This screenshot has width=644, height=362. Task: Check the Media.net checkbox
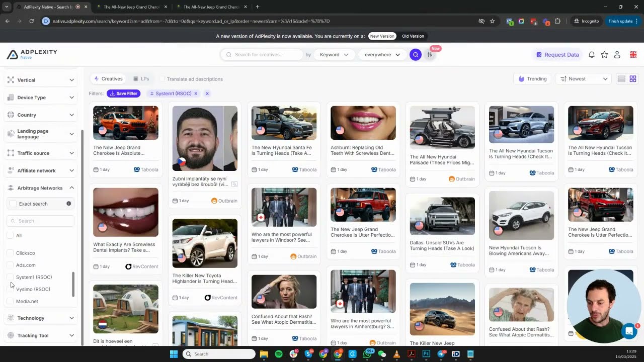(x=10, y=301)
